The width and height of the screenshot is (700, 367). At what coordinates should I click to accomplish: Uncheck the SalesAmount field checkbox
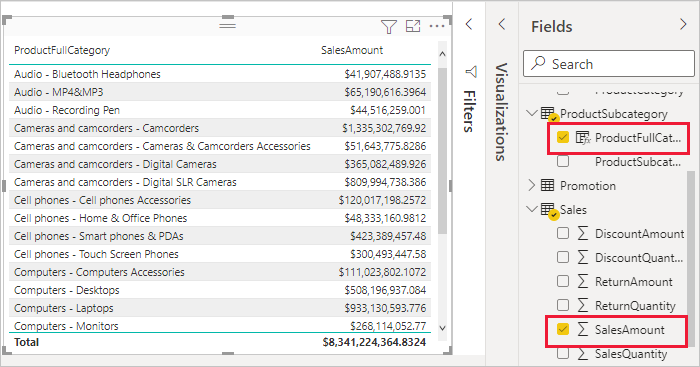(563, 329)
